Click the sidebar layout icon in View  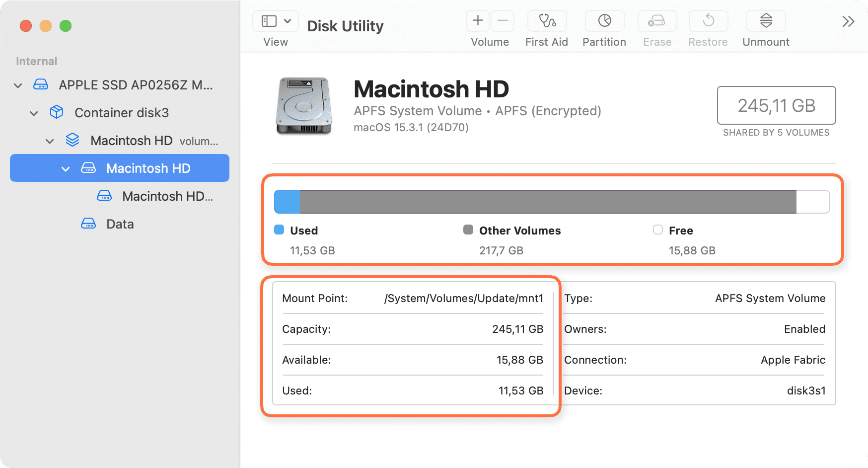point(269,21)
